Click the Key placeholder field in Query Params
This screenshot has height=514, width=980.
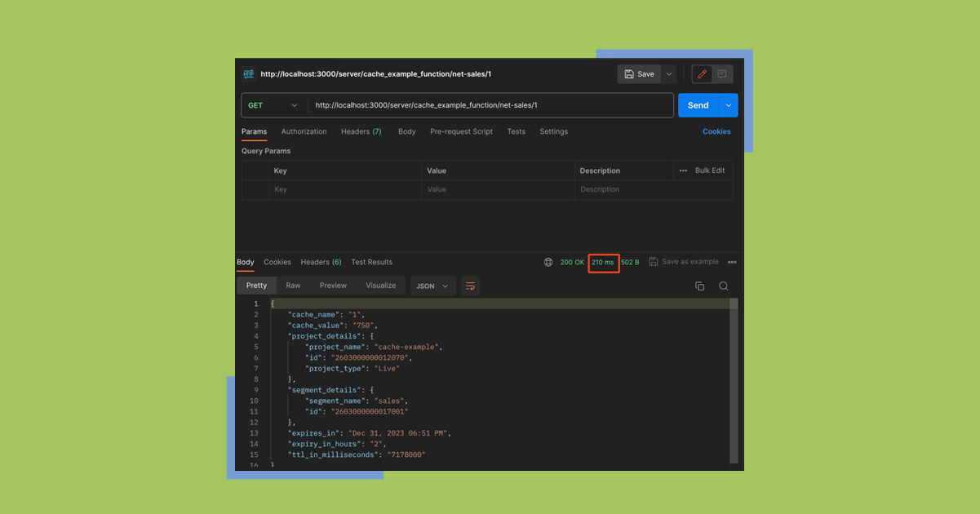point(345,189)
